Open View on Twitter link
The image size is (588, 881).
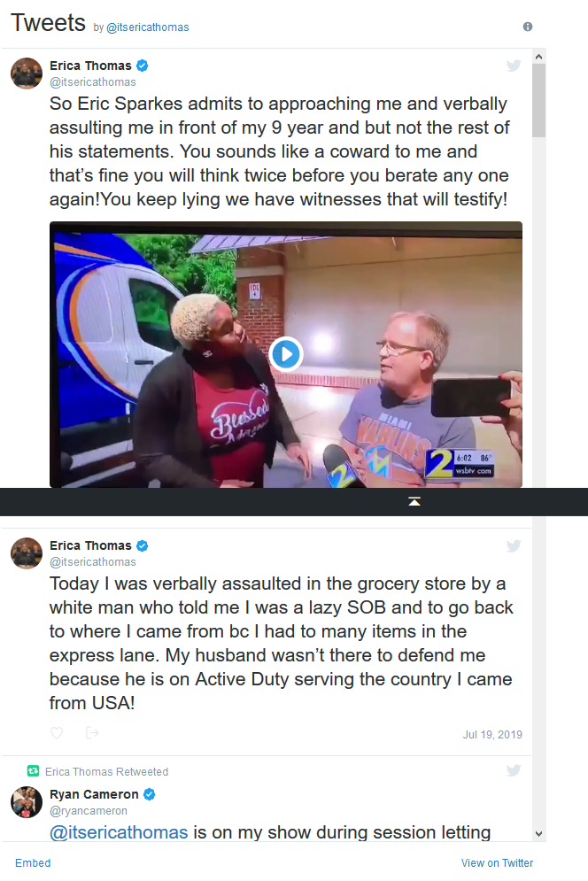tap(497, 862)
